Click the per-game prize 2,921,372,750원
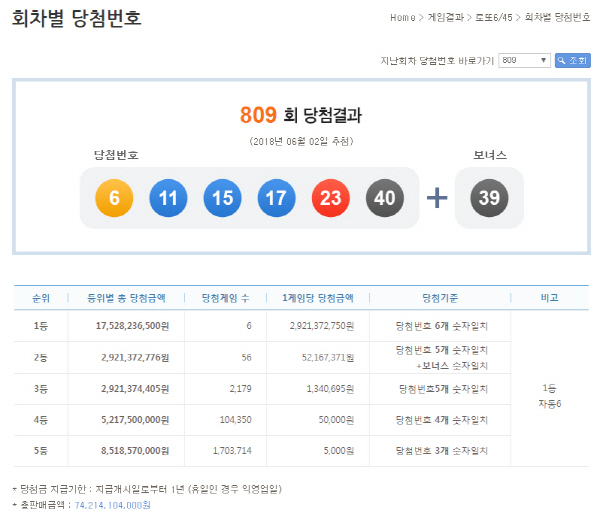 (322, 326)
